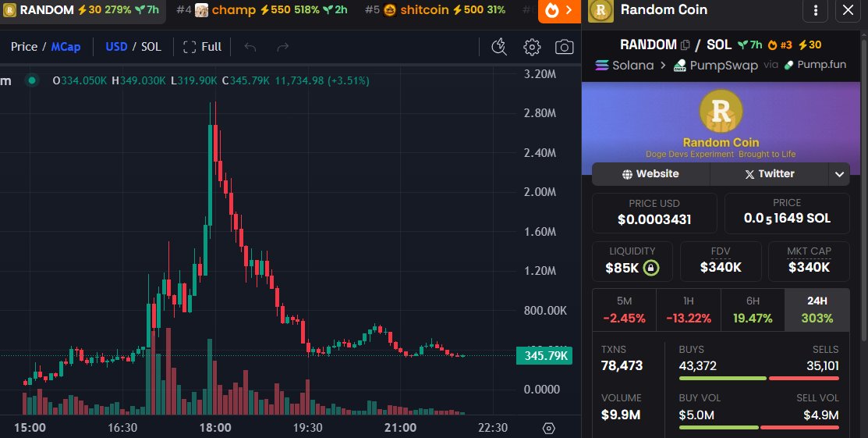Expand more social links chevron
This screenshot has width=868, height=438.
click(x=839, y=174)
